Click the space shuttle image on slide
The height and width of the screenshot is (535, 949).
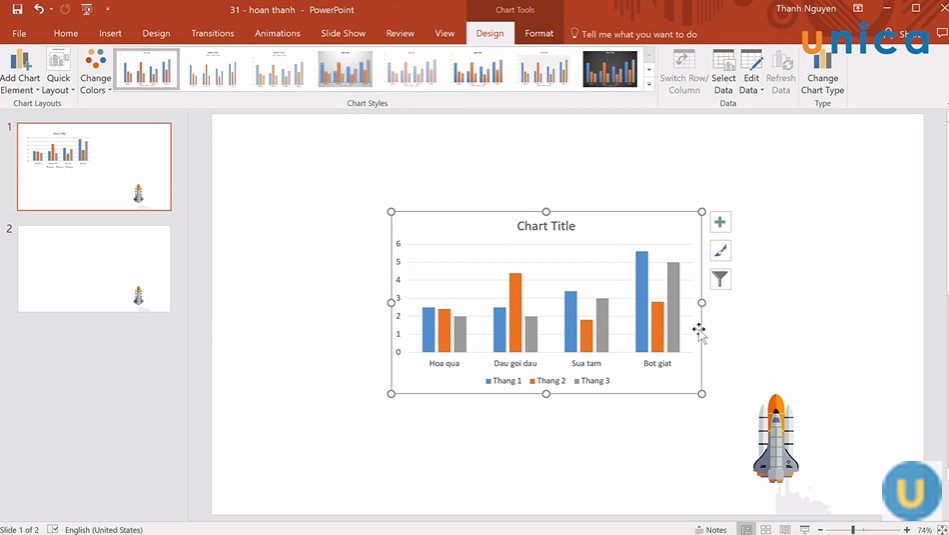point(776,438)
